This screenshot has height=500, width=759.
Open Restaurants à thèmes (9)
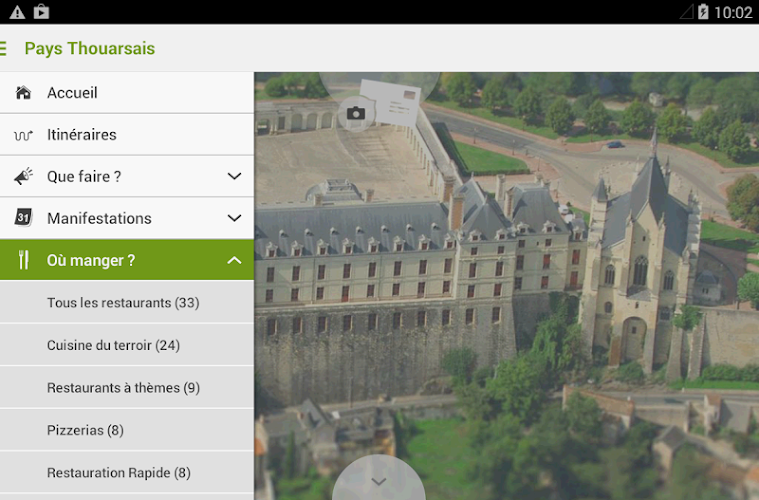[127, 387]
